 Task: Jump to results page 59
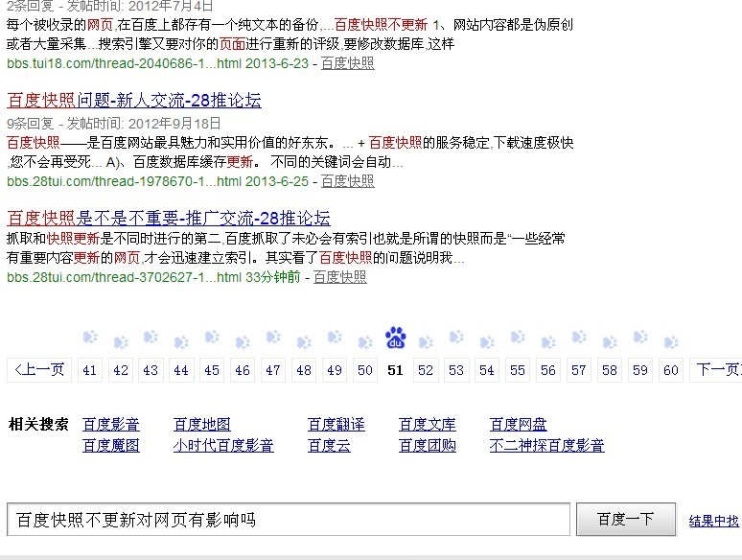pyautogui.click(x=639, y=370)
